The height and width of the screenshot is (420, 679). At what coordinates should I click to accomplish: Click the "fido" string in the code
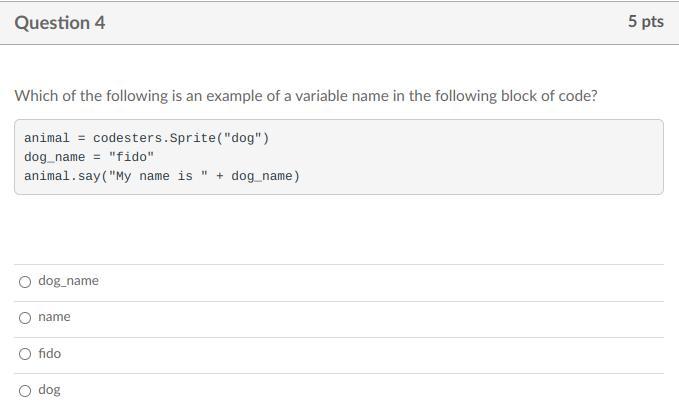point(131,157)
